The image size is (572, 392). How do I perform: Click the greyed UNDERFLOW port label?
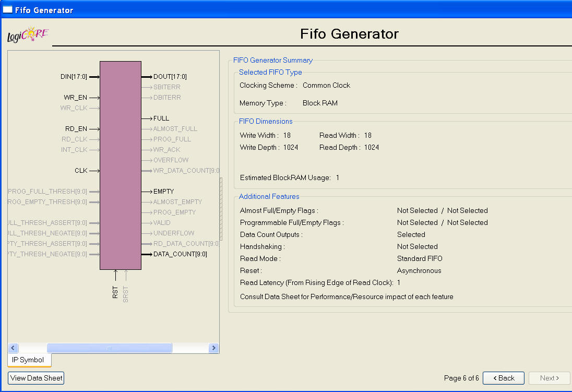coord(174,233)
